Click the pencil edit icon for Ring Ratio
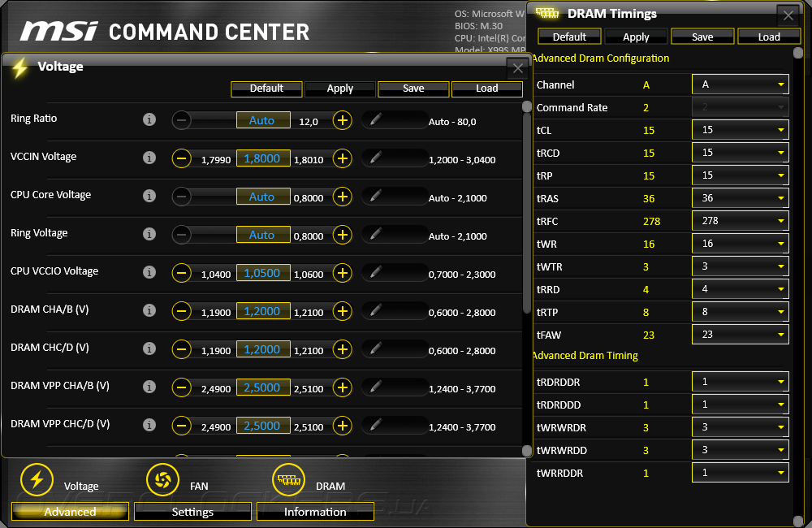 coord(376,119)
